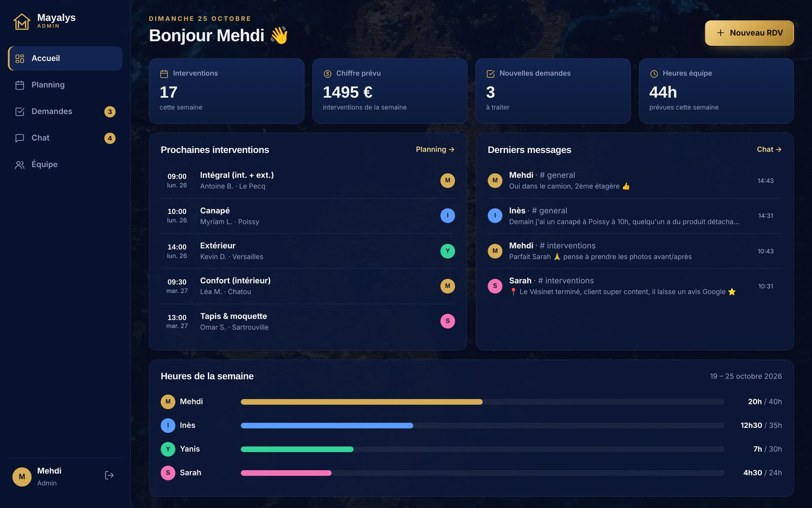The height and width of the screenshot is (508, 812).
Task: Click Mehdi's profile avatar in sidebar footer
Action: (22, 477)
